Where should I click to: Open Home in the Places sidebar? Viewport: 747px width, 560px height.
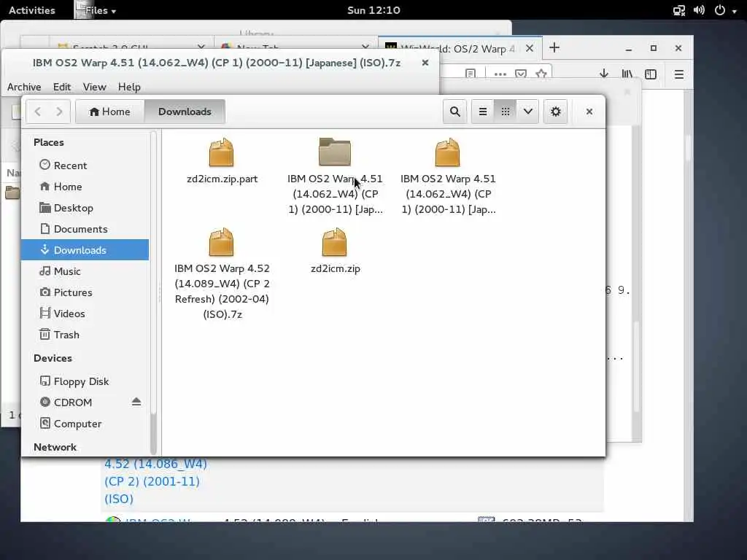(x=85, y=187)
